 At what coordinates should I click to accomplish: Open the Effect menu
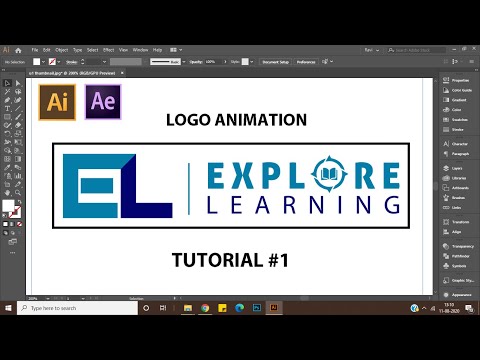click(x=108, y=50)
